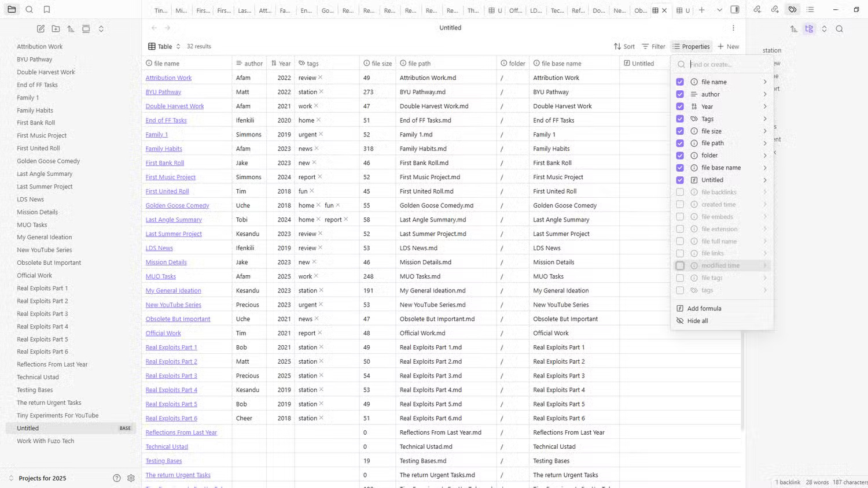
Task: Change file explorer sort order
Action: 71,29
